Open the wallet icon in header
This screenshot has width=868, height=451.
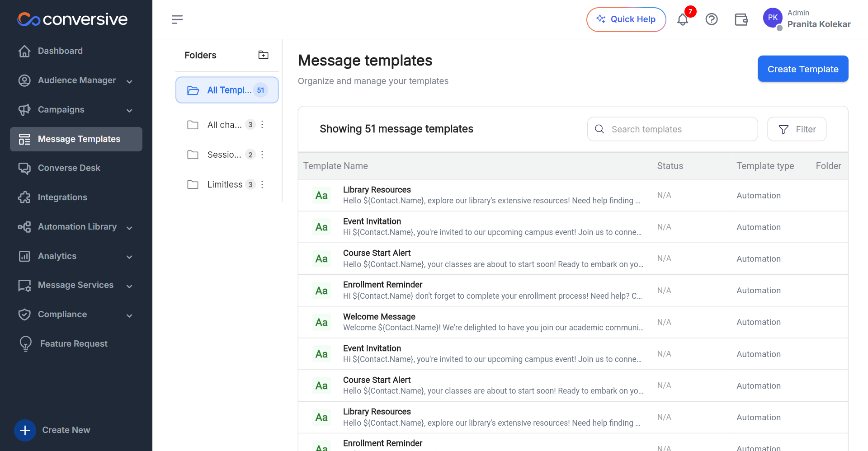[741, 19]
